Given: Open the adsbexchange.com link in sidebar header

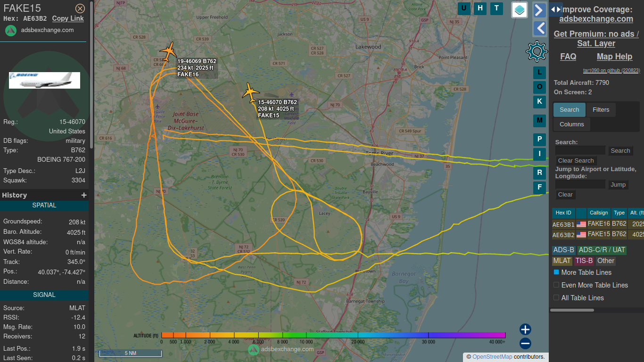Looking at the screenshot, I should coord(47,30).
